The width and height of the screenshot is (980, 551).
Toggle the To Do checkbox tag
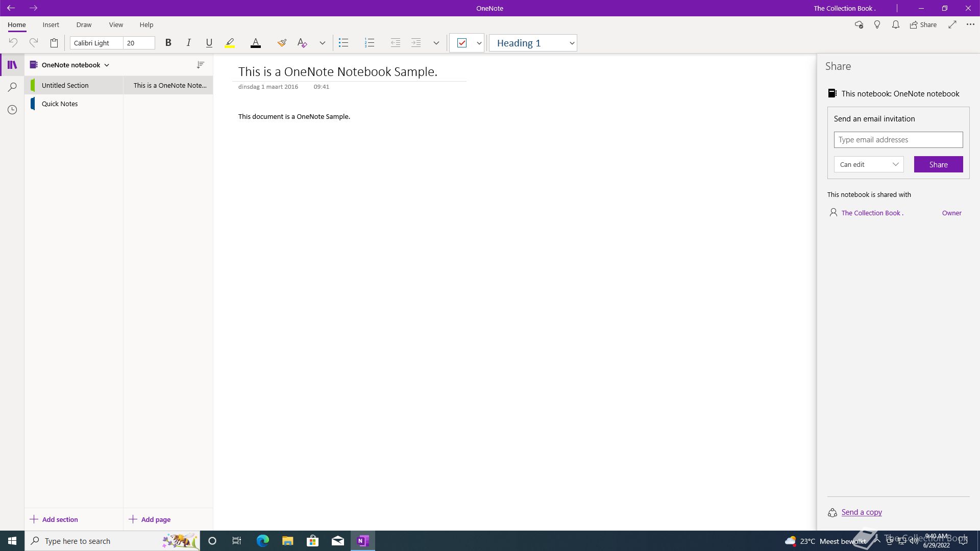[462, 43]
